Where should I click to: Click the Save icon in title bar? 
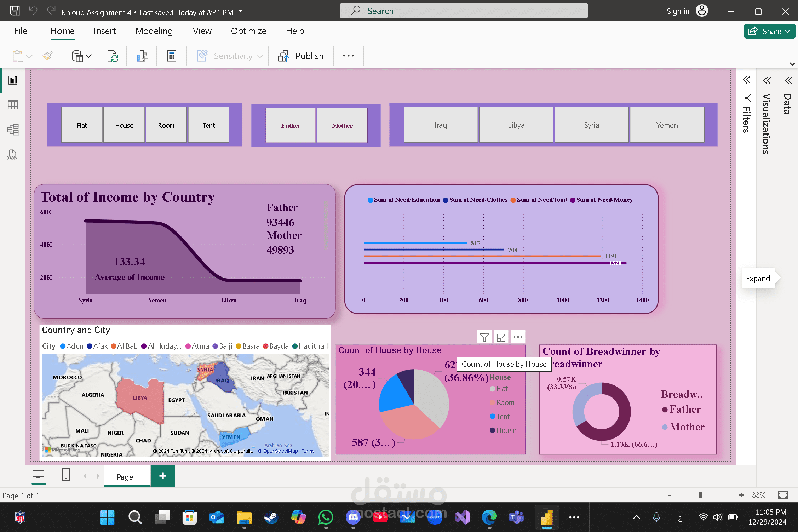pyautogui.click(x=15, y=11)
